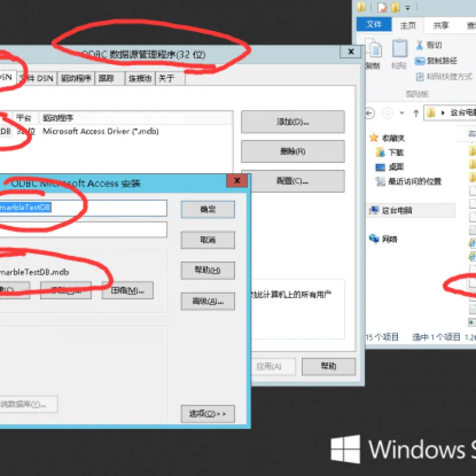Click the 平台 column header
The height and width of the screenshot is (476, 476).
pyautogui.click(x=24, y=118)
